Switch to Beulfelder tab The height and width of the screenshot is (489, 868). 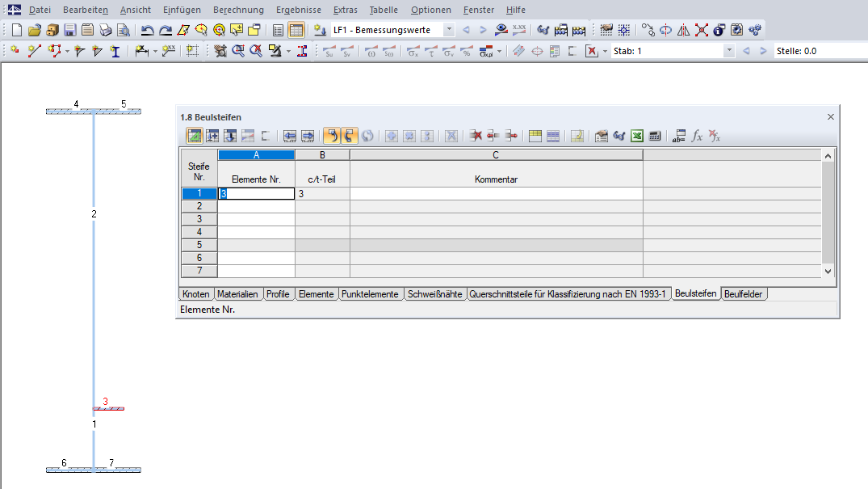point(744,294)
